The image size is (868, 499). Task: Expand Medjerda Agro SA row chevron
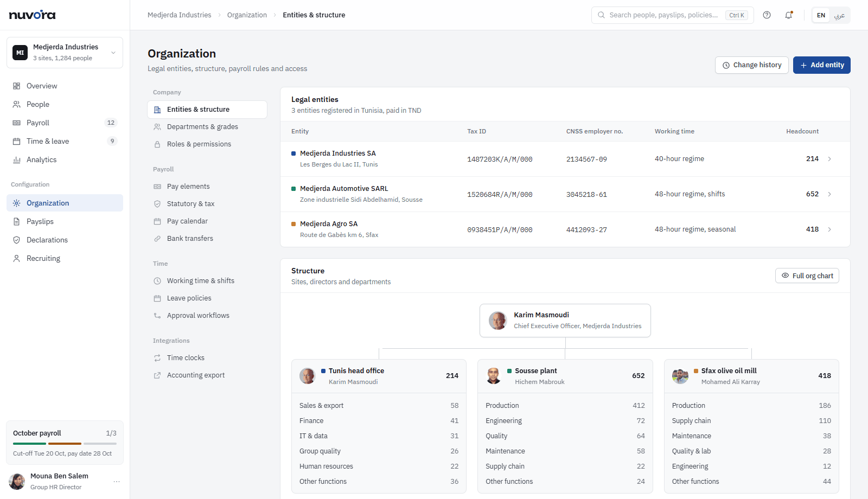pyautogui.click(x=829, y=229)
